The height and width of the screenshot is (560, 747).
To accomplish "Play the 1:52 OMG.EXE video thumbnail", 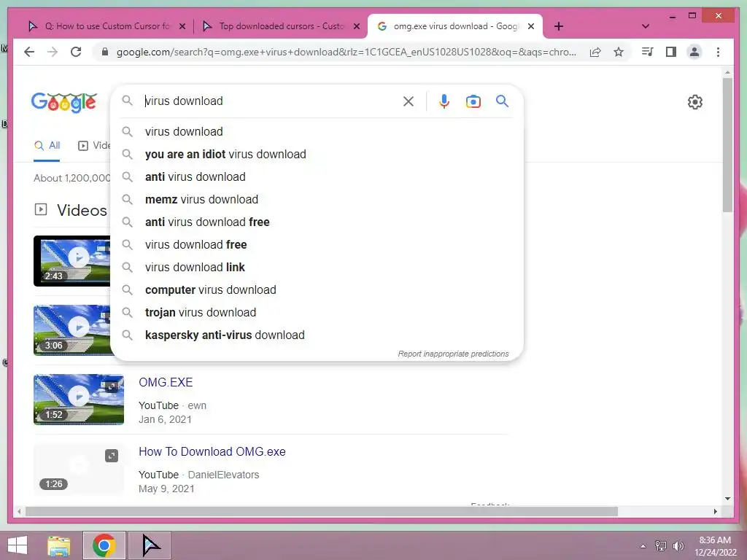I will [79, 400].
